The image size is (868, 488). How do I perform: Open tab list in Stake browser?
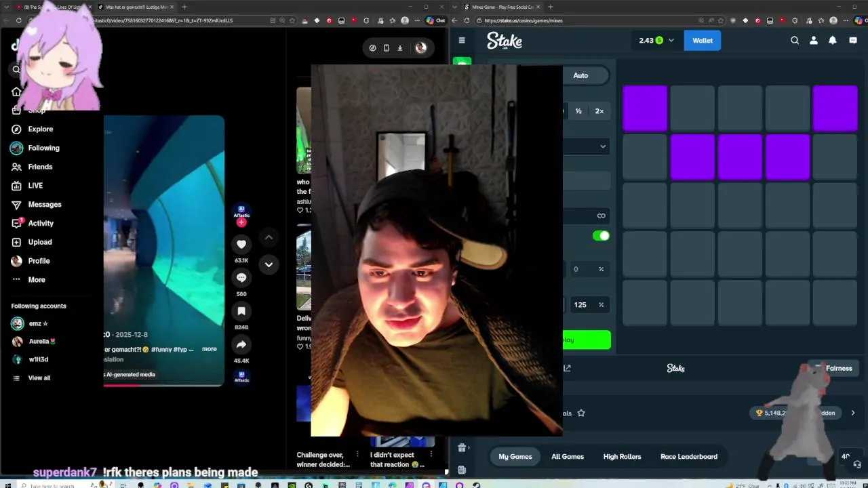454,7
